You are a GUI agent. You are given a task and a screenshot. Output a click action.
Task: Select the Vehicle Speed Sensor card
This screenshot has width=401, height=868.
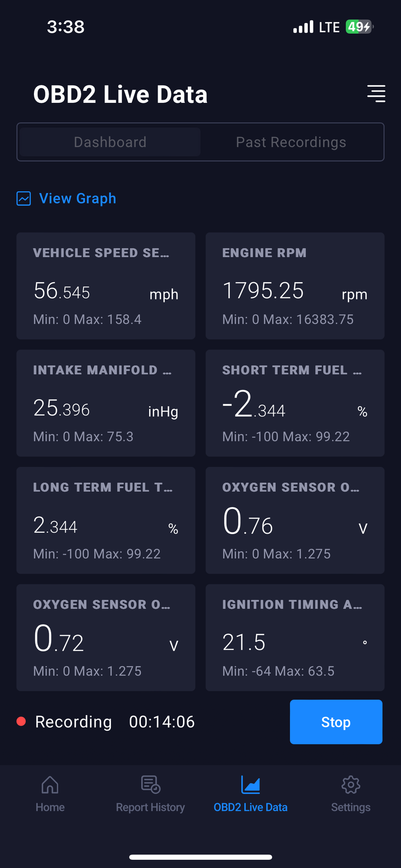tap(106, 286)
